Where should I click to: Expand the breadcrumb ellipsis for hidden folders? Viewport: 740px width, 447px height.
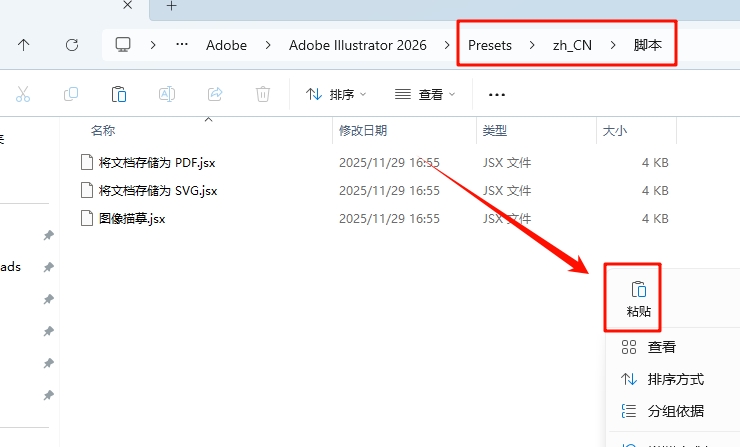click(x=181, y=45)
